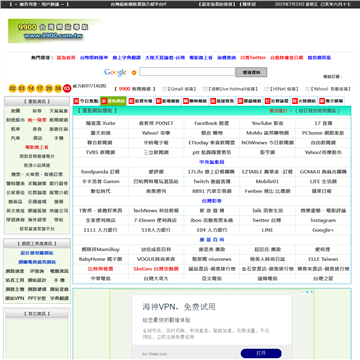Image resolution: width=360 pixels, height=360 pixels.
Task: Switch to the 社群論壇 tab
Action: [277, 101]
